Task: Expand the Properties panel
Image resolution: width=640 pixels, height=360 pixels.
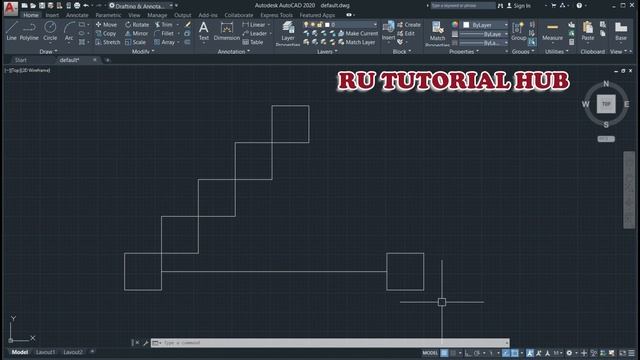Action: tap(464, 52)
